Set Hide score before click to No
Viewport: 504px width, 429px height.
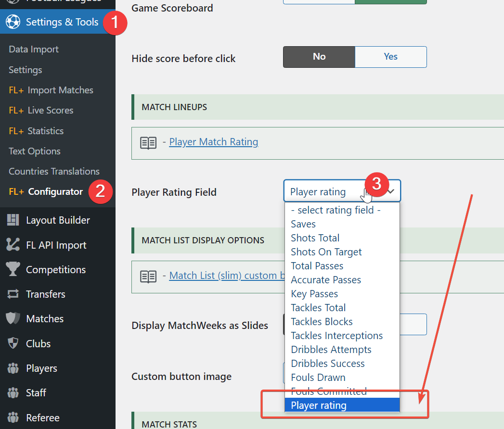tap(319, 57)
